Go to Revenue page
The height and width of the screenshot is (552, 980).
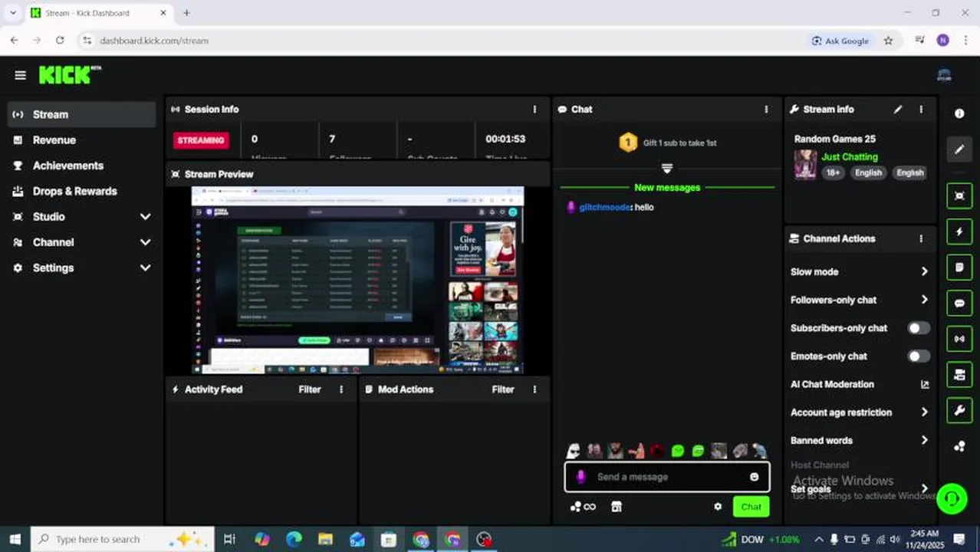pos(83,140)
